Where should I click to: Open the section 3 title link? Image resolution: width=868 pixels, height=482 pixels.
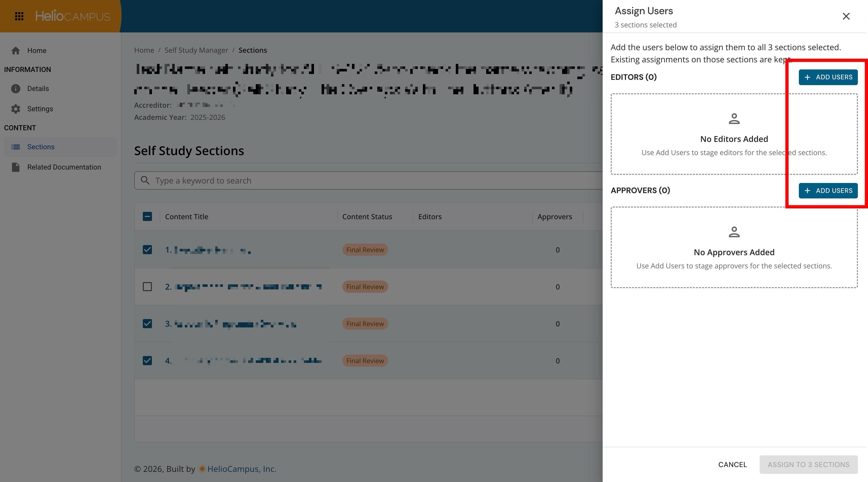230,324
